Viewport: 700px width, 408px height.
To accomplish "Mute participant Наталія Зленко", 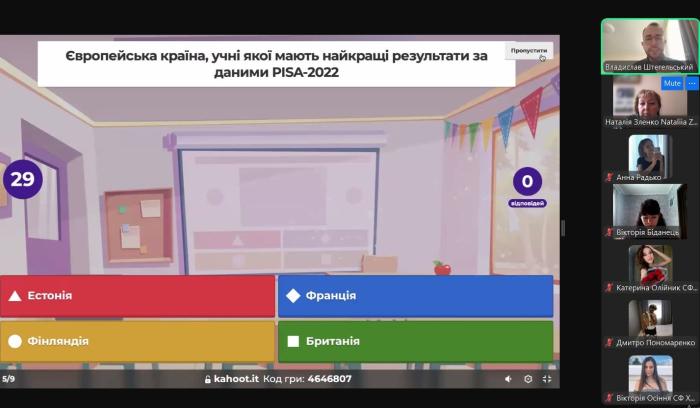I will pos(673,83).
